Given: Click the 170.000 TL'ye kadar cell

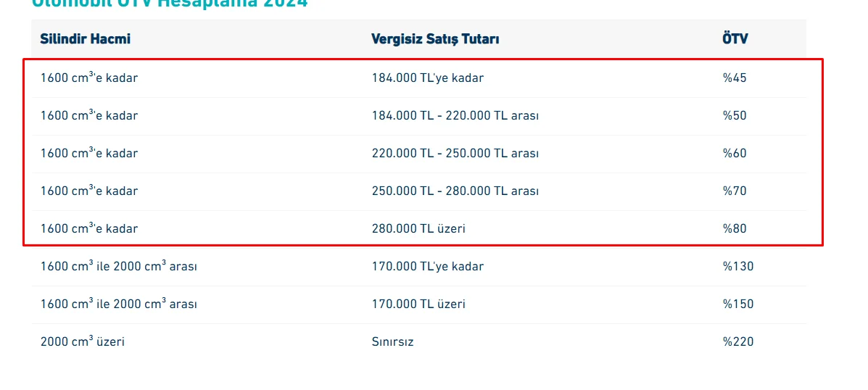Looking at the screenshot, I should tap(427, 266).
